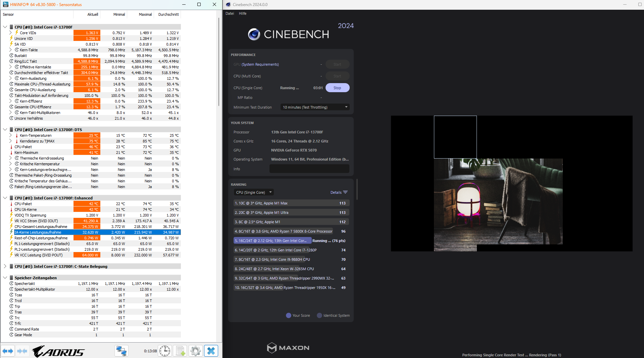Click the Cinebench ranking panel scrollbar
The height and width of the screenshot is (358, 644).
[357, 189]
